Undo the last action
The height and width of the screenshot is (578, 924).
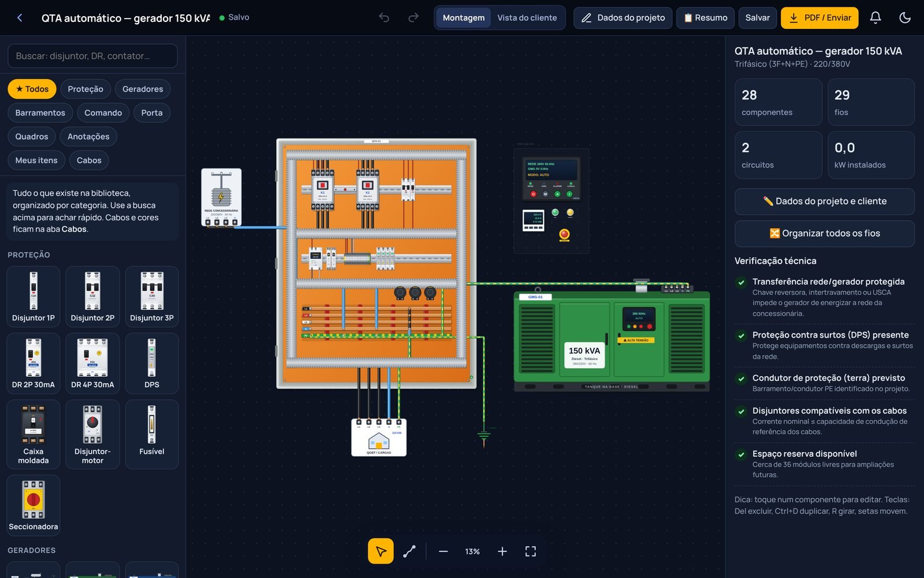384,18
